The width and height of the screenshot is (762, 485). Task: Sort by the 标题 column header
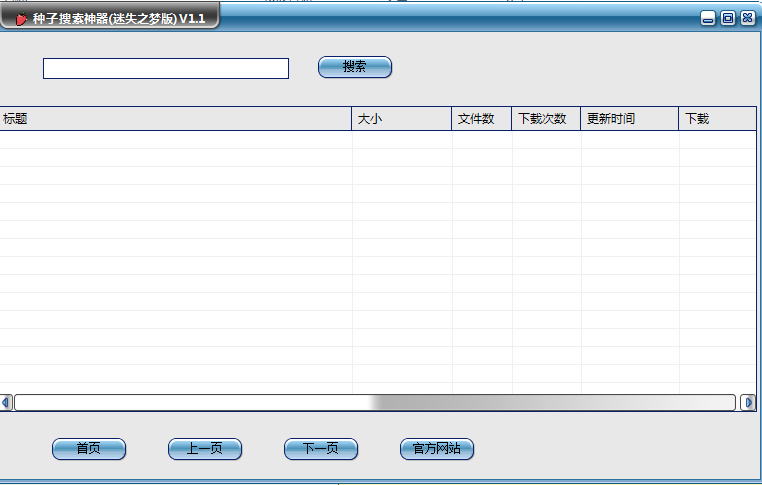click(x=175, y=119)
